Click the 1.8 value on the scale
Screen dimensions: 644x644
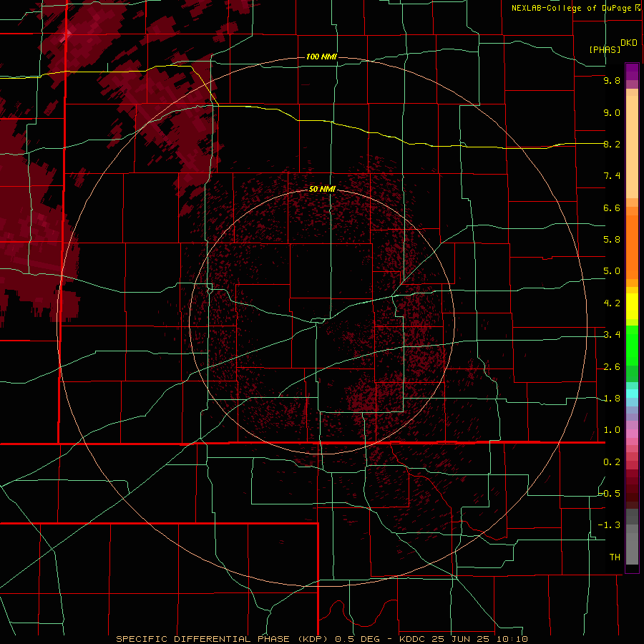pos(612,399)
